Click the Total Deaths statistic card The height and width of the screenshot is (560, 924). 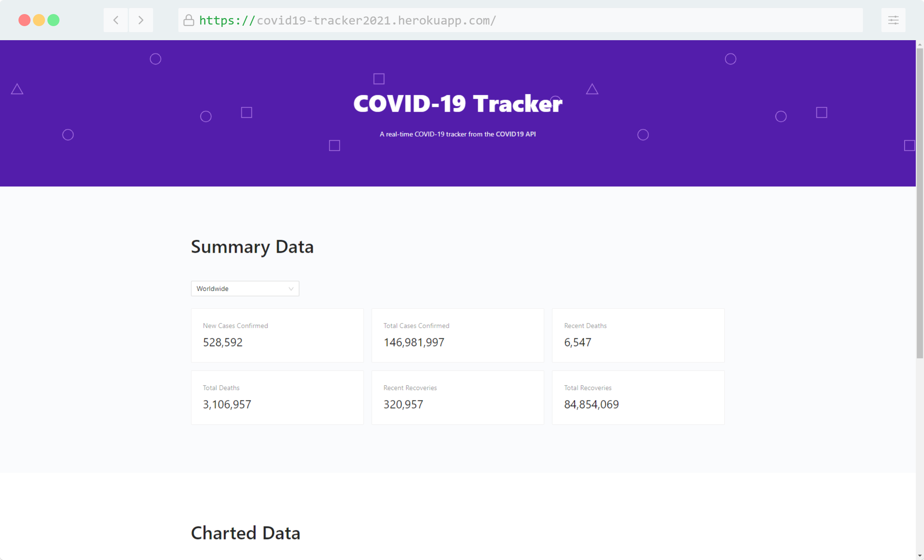tap(277, 397)
